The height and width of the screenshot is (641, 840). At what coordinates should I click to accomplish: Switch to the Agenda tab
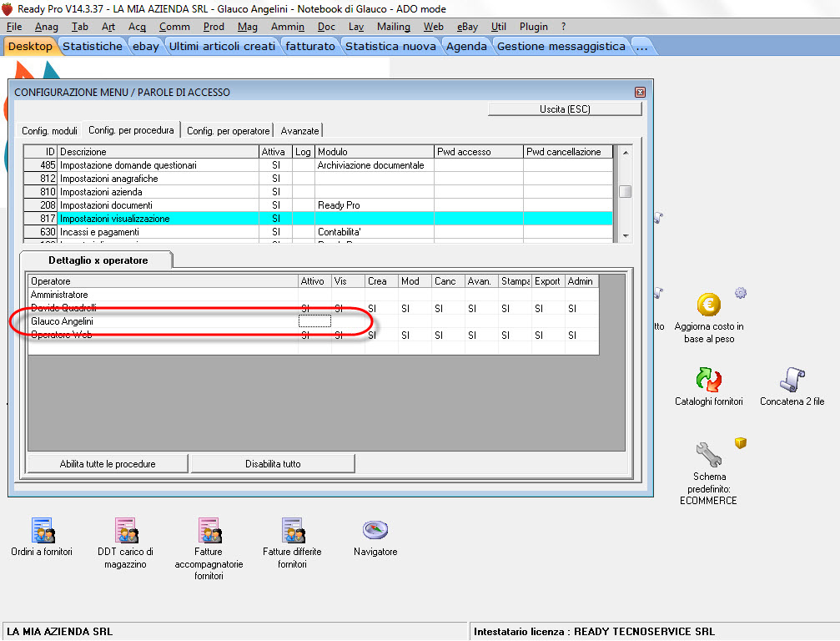[x=466, y=47]
